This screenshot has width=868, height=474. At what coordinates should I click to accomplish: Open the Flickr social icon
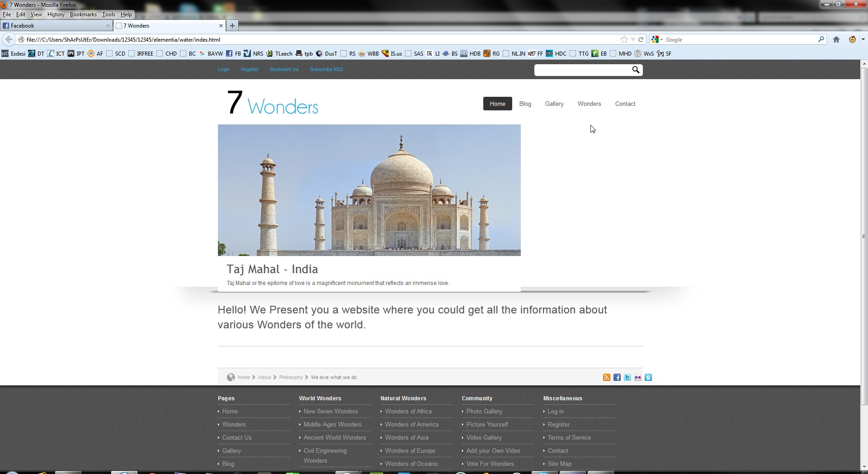pos(638,377)
